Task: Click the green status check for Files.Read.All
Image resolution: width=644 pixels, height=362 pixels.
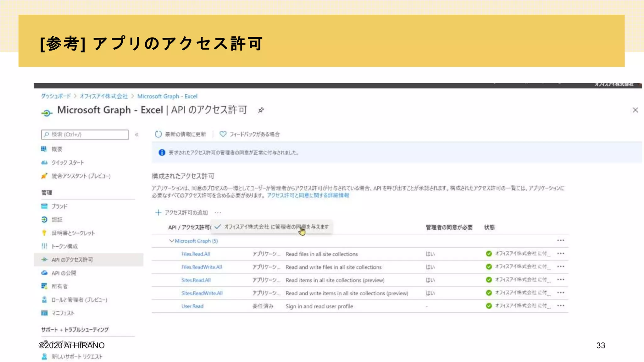Action: tap(489, 254)
